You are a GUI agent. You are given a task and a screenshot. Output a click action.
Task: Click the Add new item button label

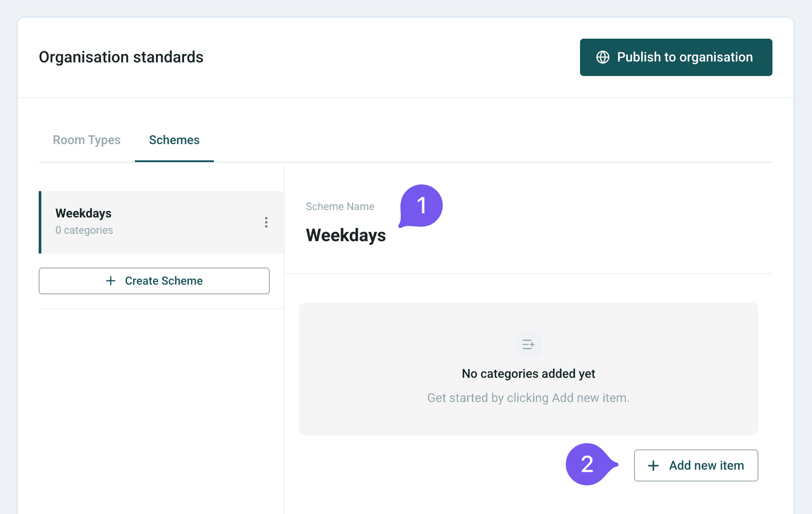click(x=707, y=466)
